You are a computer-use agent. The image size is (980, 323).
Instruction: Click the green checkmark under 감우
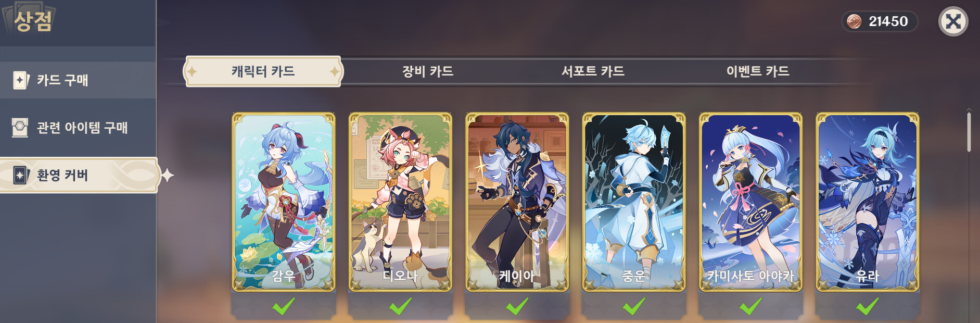click(284, 306)
